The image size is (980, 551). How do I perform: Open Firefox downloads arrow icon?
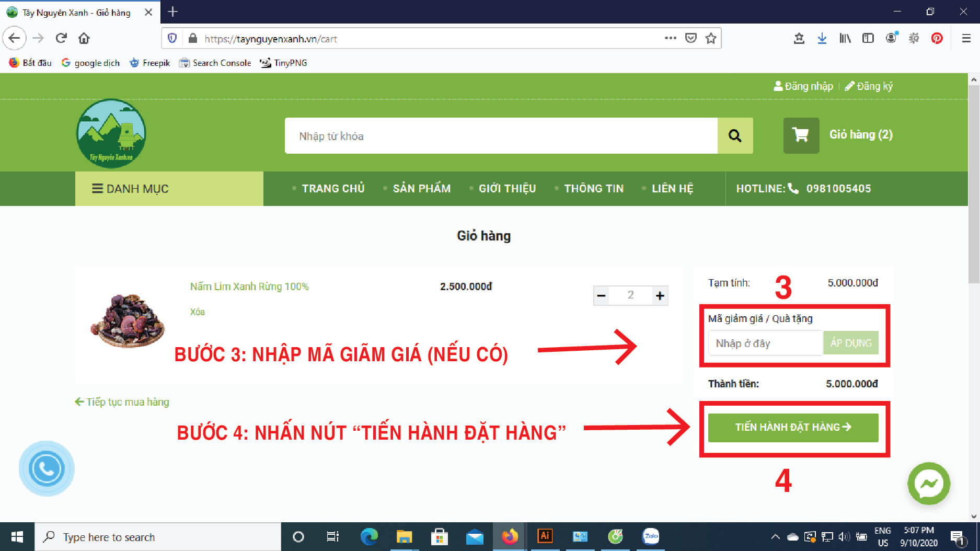click(822, 38)
